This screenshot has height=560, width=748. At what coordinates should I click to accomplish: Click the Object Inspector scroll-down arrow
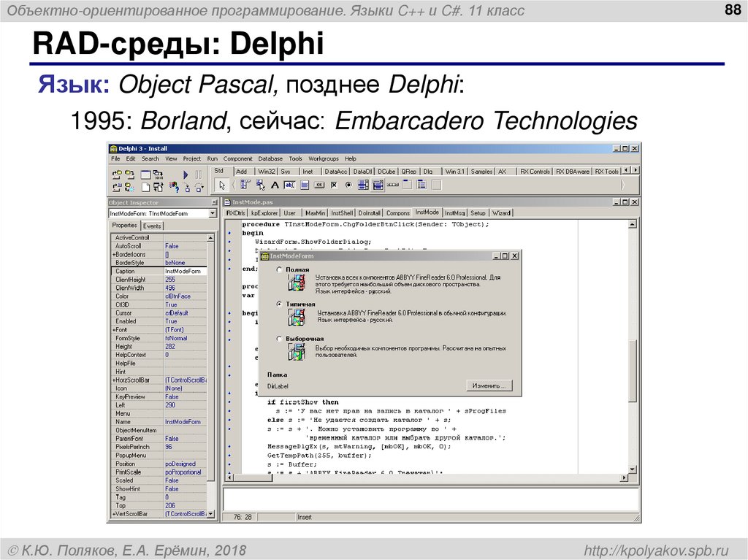point(211,514)
